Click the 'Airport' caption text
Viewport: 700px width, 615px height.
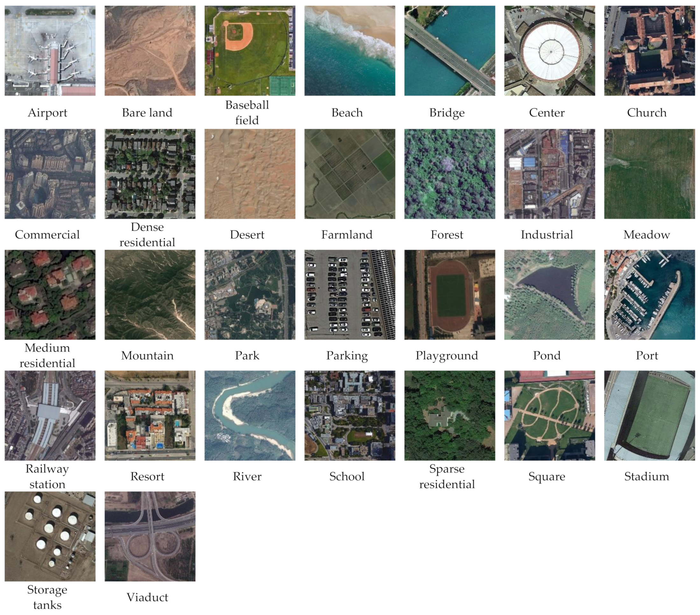(48, 113)
